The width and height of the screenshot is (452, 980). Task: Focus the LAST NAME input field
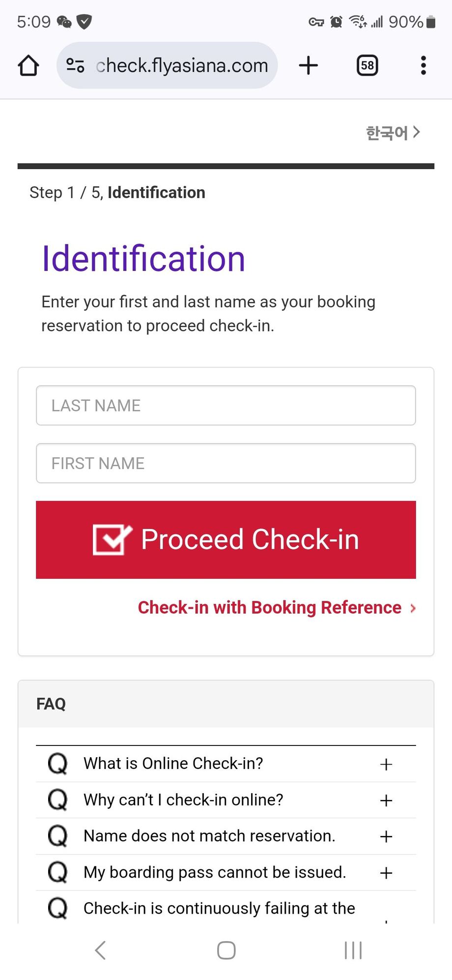pyautogui.click(x=226, y=405)
